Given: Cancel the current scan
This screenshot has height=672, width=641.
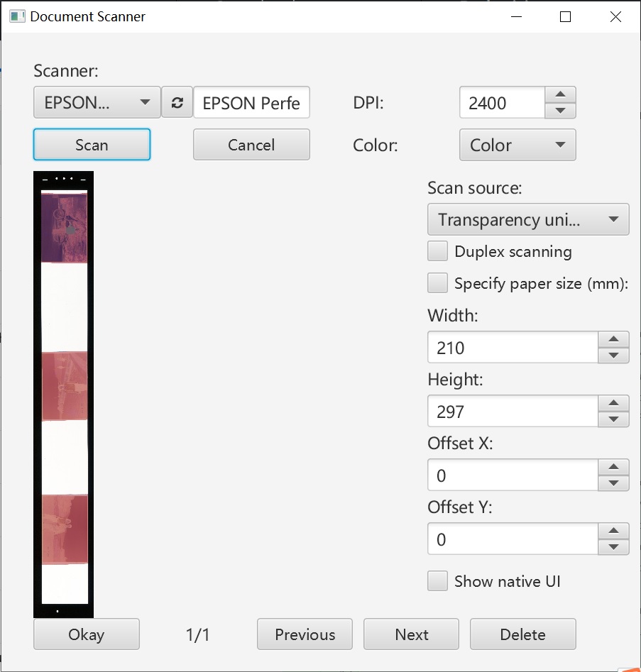Looking at the screenshot, I should (x=251, y=144).
